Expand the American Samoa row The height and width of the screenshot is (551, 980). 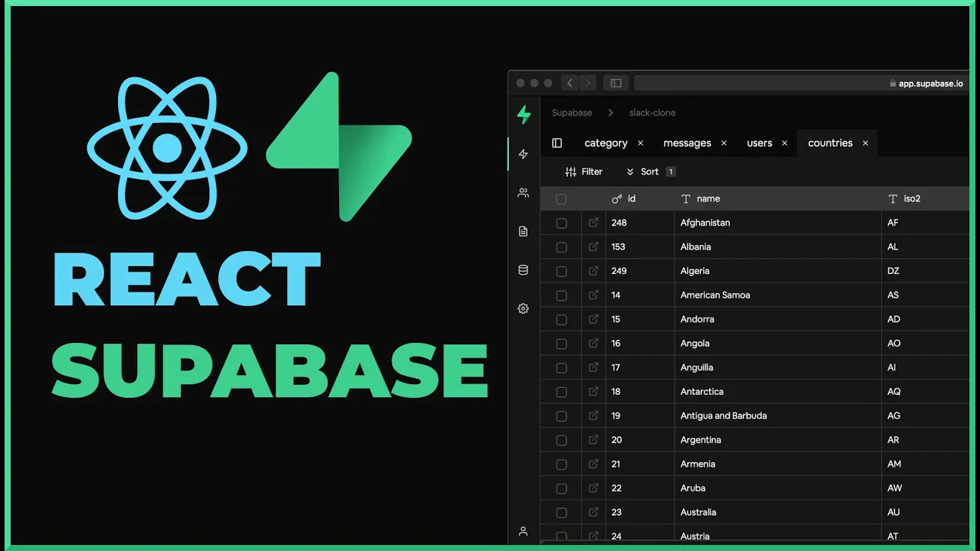pyautogui.click(x=593, y=295)
